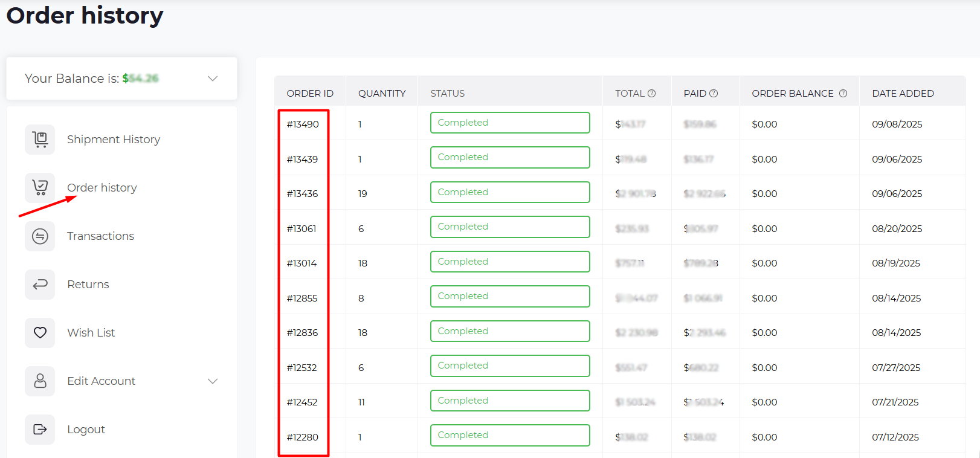Click $0.00 balance of order #13490
This screenshot has width=980, height=458.
tap(764, 124)
